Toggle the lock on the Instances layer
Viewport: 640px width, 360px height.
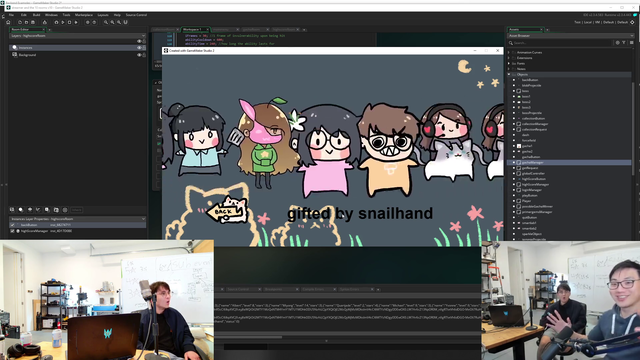click(144, 48)
